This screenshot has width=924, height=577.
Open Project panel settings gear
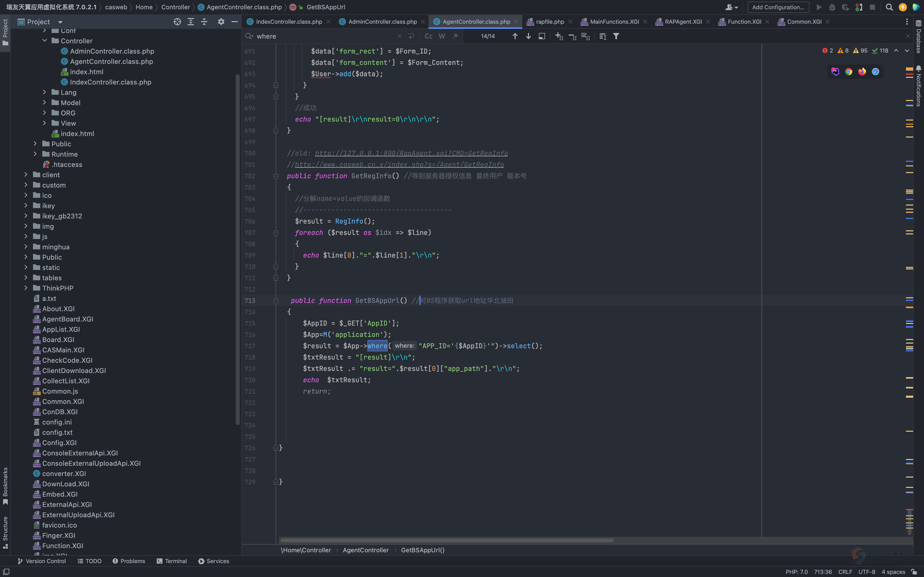[221, 22]
